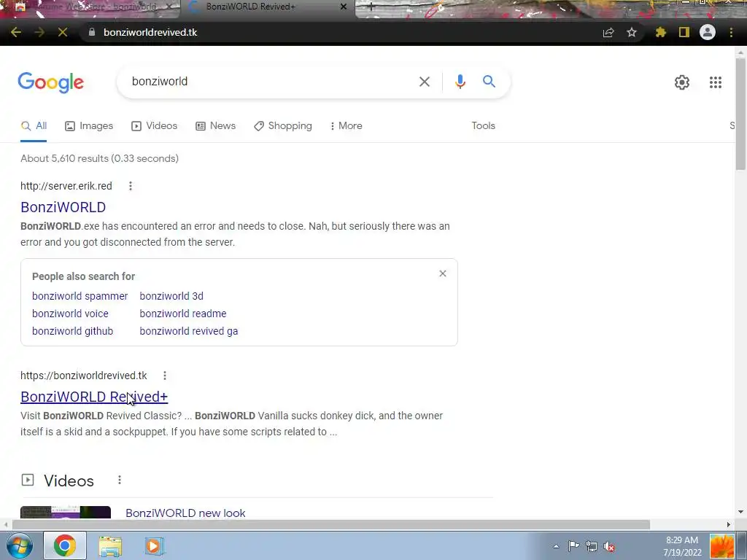Search for bonziworld readme
Image resolution: width=747 pixels, height=560 pixels.
click(x=183, y=314)
